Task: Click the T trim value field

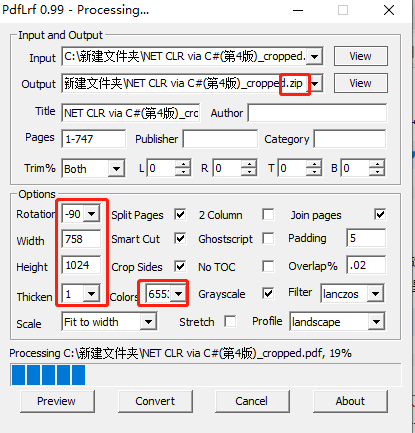Action: click(292, 168)
